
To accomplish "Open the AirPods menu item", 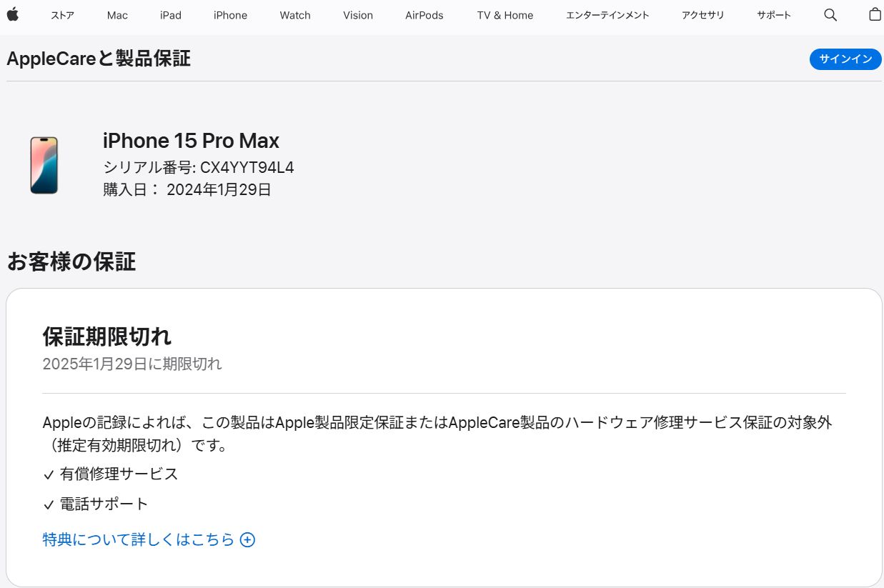I will pyautogui.click(x=424, y=15).
